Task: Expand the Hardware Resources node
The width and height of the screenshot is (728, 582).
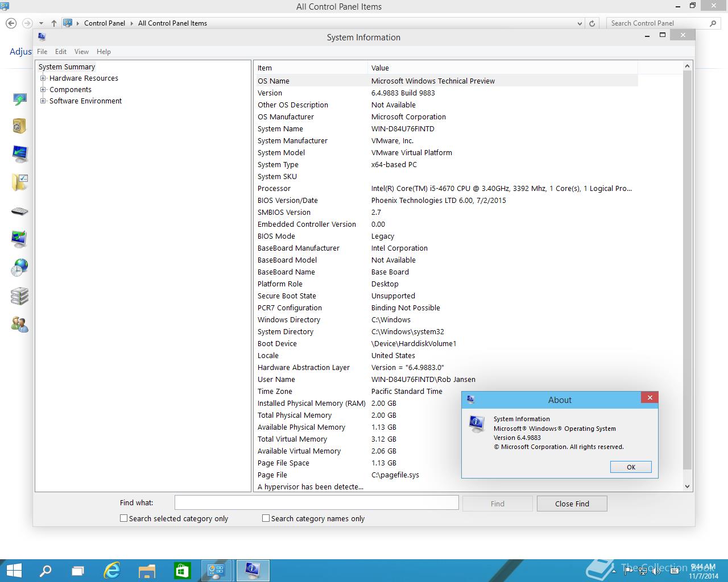Action: point(43,78)
